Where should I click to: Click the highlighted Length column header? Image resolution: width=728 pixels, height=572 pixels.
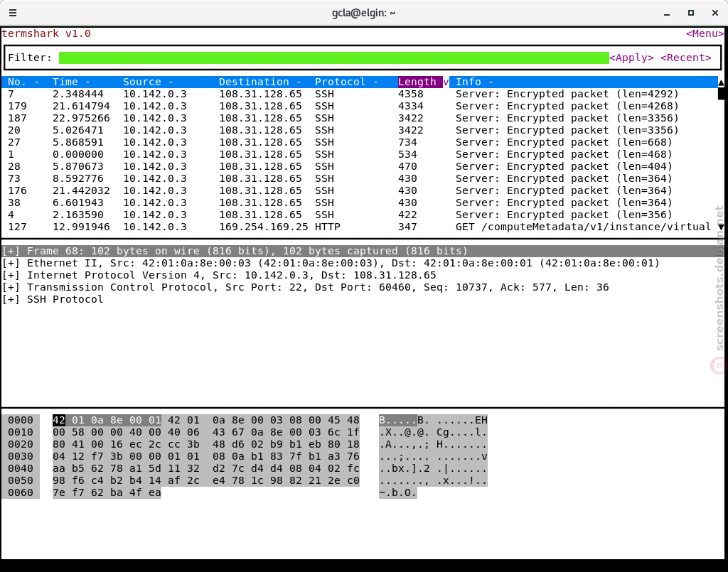pyautogui.click(x=420, y=82)
